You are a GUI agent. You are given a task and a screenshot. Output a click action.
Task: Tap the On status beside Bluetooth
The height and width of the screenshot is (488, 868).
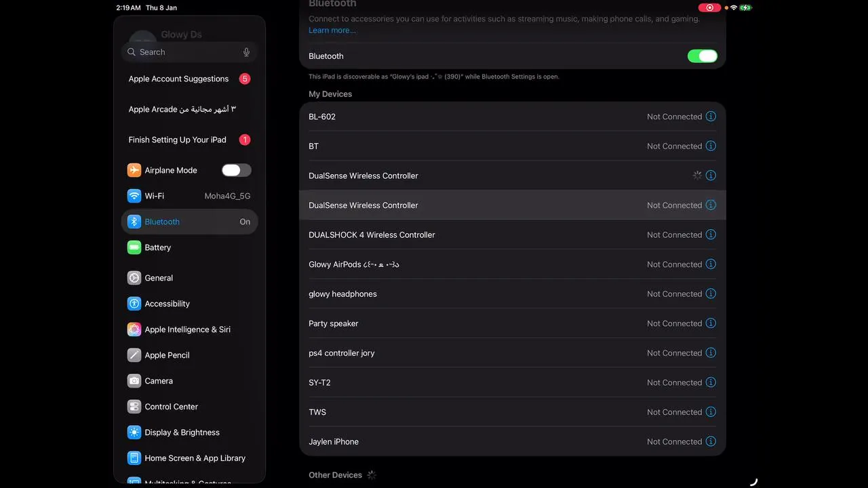245,222
